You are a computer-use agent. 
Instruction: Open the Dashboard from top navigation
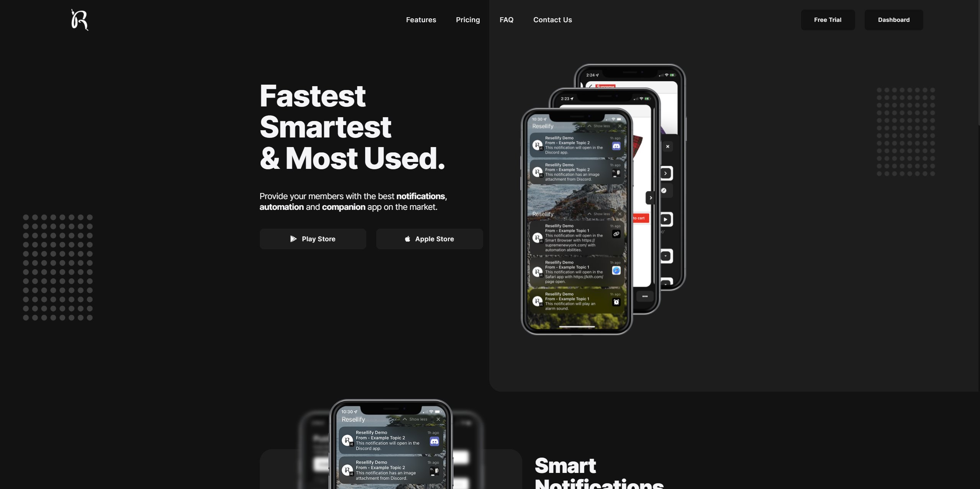[x=894, y=20]
